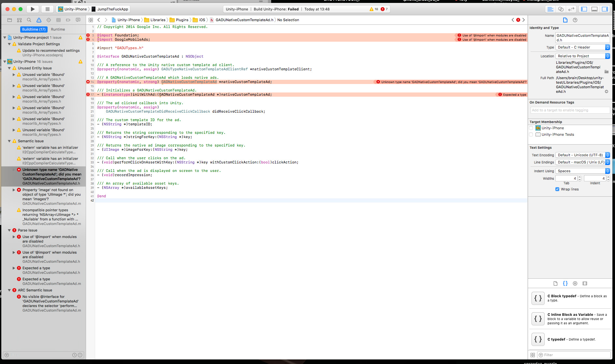Enable Unity-iPhone target membership
Image resolution: width=615 pixels, height=364 pixels.
(531, 128)
